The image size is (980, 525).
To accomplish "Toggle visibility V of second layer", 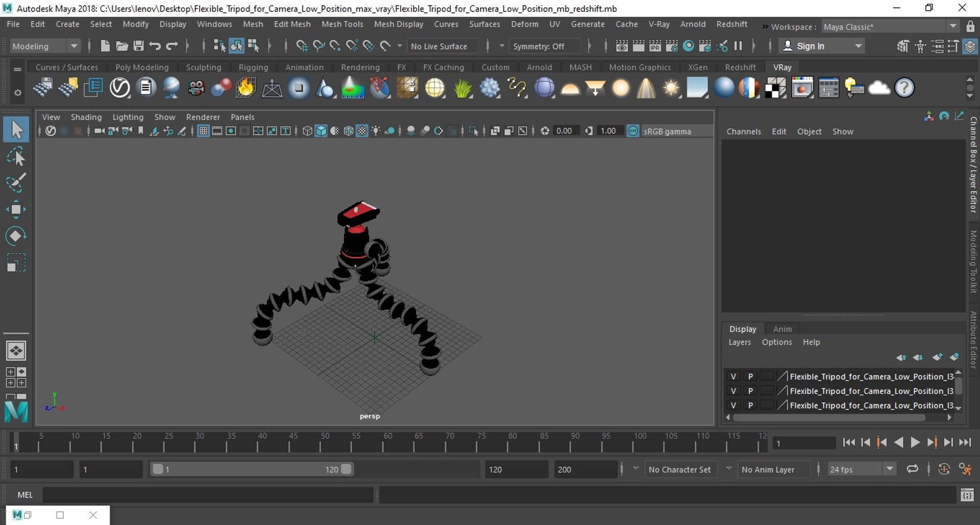I will (x=733, y=391).
